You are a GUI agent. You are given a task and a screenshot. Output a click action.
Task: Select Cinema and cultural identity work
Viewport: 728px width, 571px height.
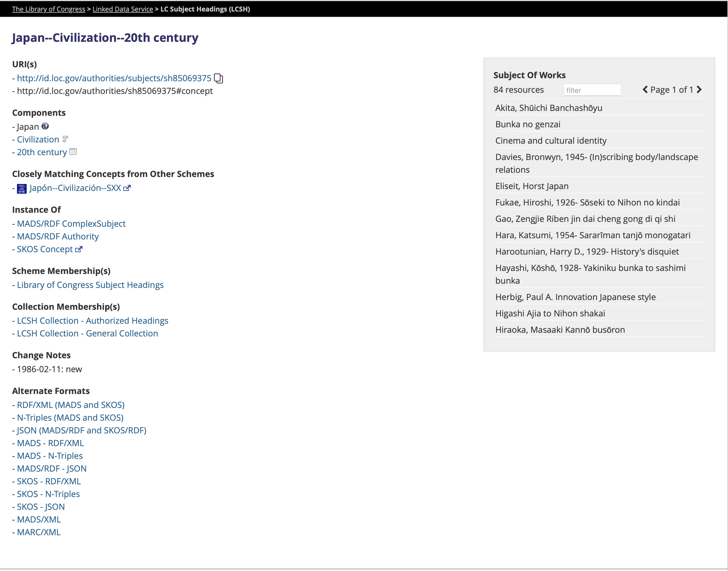(x=550, y=141)
